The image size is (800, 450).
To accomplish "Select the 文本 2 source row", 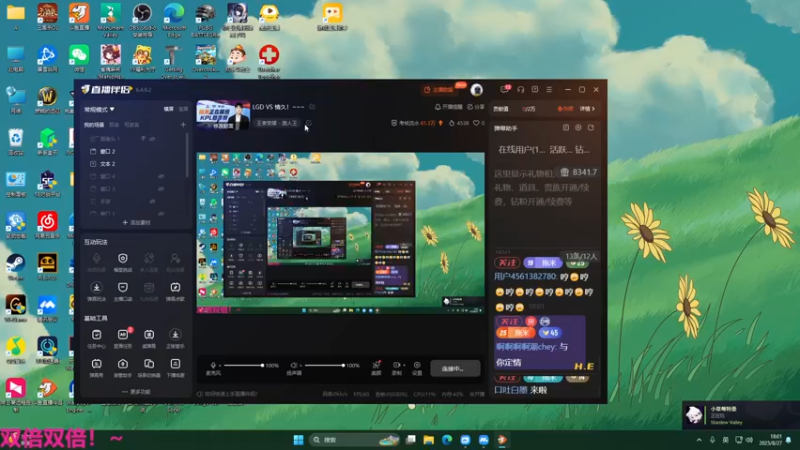I will [x=134, y=164].
